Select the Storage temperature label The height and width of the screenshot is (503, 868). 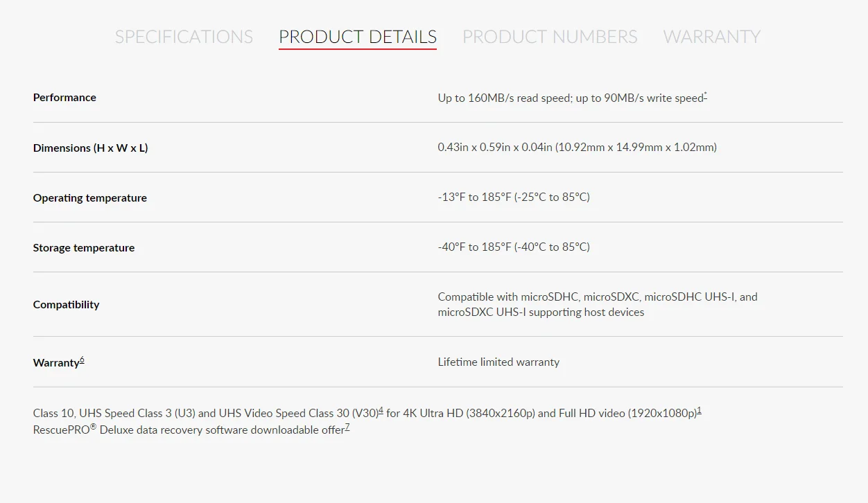pyautogui.click(x=84, y=247)
